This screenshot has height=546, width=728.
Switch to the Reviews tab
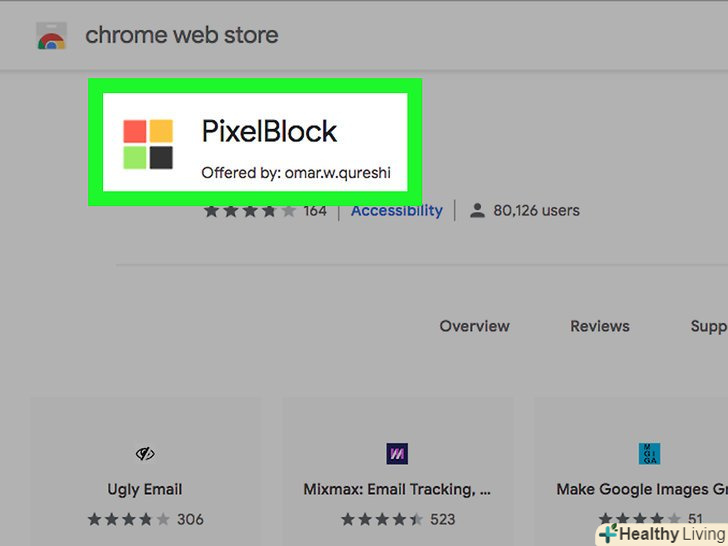coord(600,326)
